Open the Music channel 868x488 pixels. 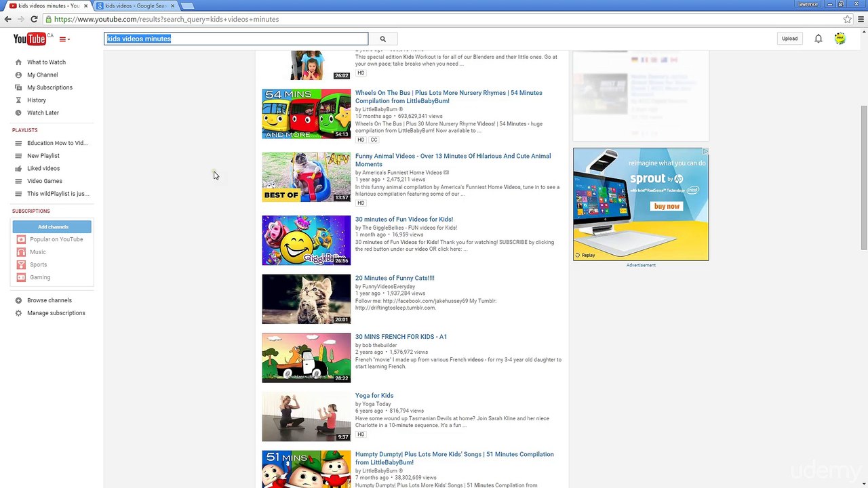click(x=38, y=252)
